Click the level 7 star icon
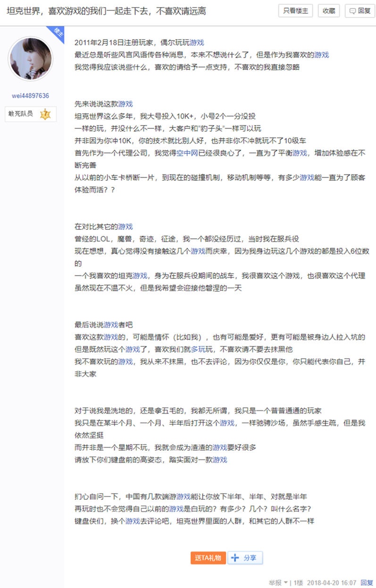The height and width of the screenshot is (588, 376). click(45, 114)
